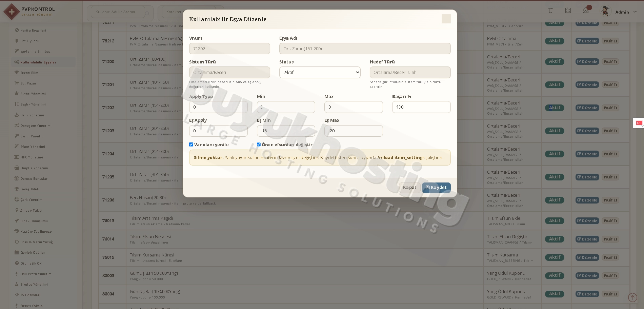This screenshot has height=309, width=644.
Task: Click Aktif status badge for row 76014
Action: (555, 239)
